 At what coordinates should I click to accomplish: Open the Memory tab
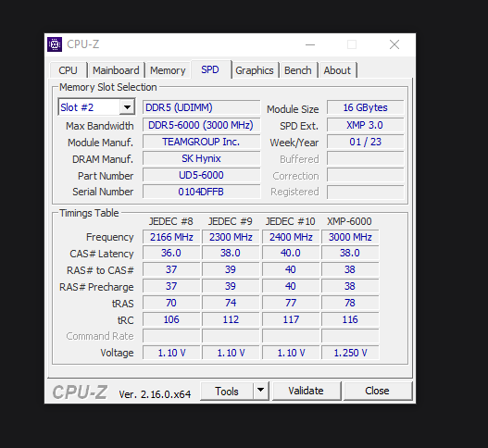[x=168, y=70]
